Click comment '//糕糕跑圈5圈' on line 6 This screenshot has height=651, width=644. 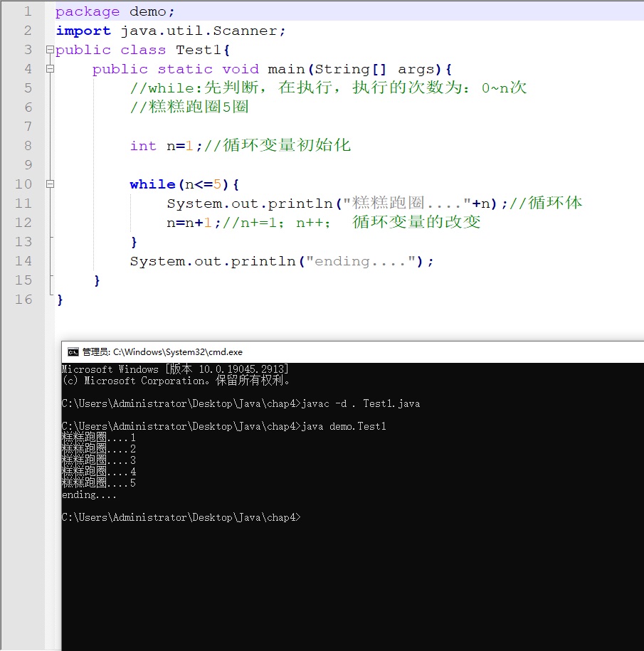click(189, 107)
